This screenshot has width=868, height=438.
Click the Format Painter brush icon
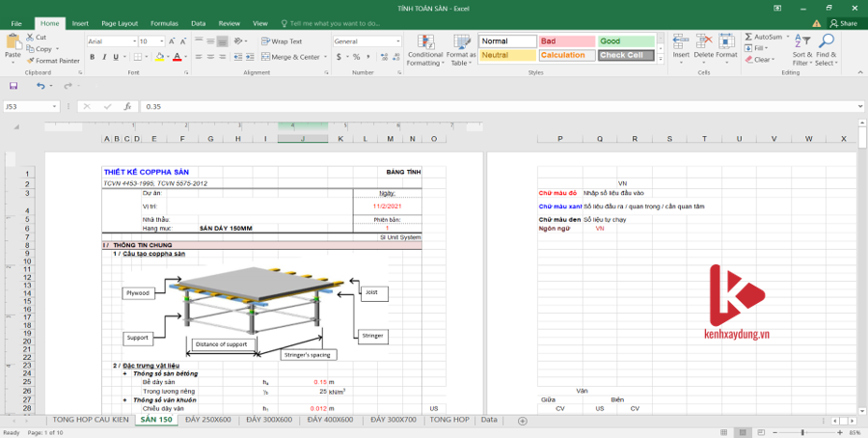tap(30, 61)
